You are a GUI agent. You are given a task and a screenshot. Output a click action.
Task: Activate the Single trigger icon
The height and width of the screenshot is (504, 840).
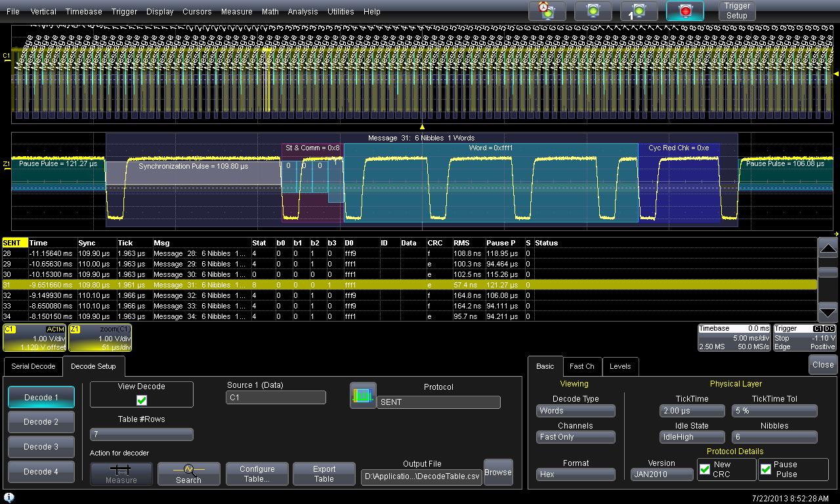click(639, 10)
